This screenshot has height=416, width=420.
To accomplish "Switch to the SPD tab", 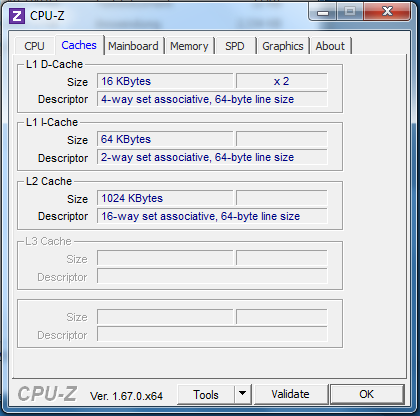I will pyautogui.click(x=235, y=46).
